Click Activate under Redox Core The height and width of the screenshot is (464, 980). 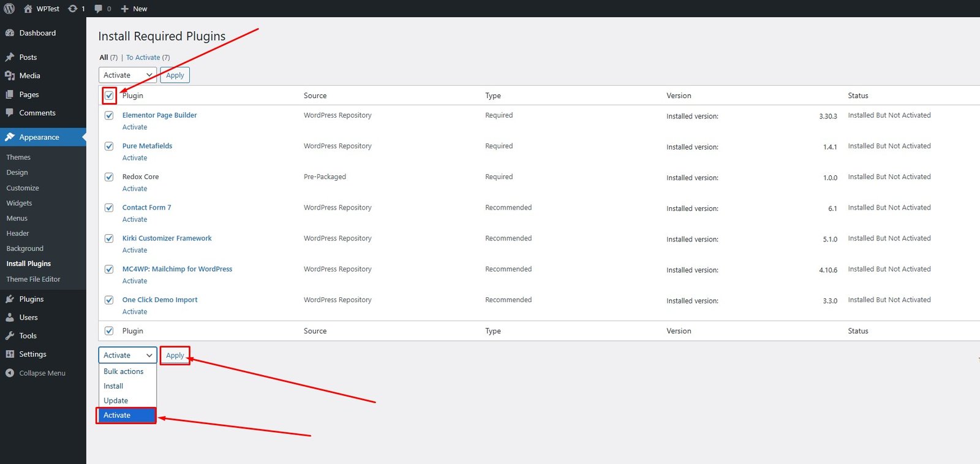click(x=135, y=189)
